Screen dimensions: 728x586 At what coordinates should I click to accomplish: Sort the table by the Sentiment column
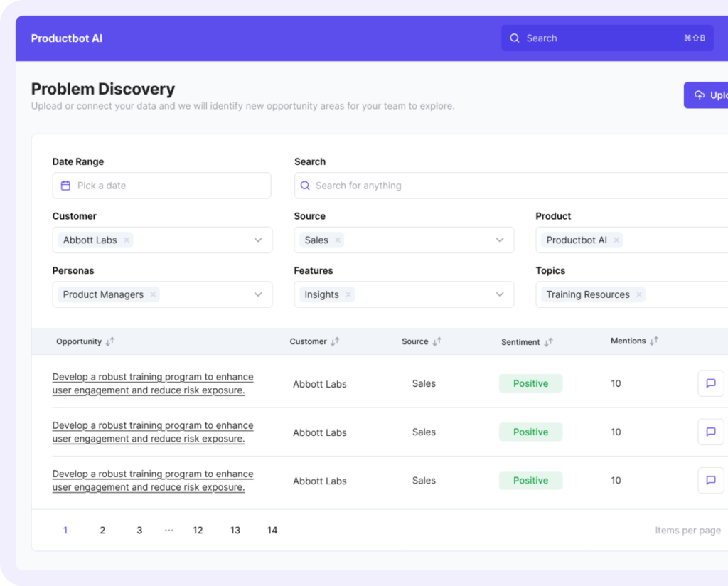click(x=547, y=342)
